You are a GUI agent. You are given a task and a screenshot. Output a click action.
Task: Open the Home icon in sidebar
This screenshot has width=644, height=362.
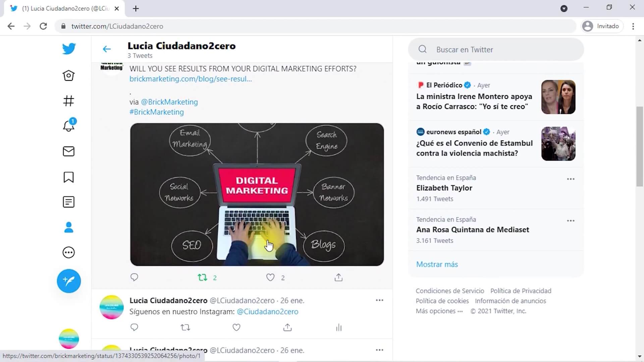(69, 75)
